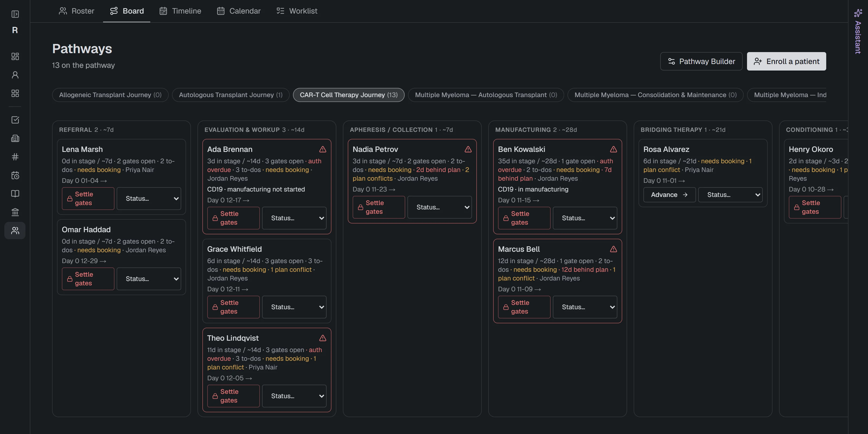The image size is (868, 434).
Task: Click warning triangle on Theo Lindqvist card
Action: tap(323, 338)
